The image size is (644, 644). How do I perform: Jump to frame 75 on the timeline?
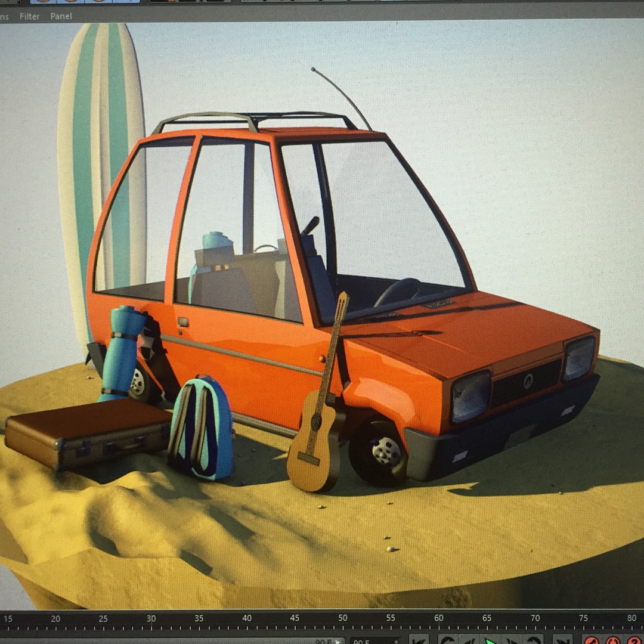pos(583,618)
